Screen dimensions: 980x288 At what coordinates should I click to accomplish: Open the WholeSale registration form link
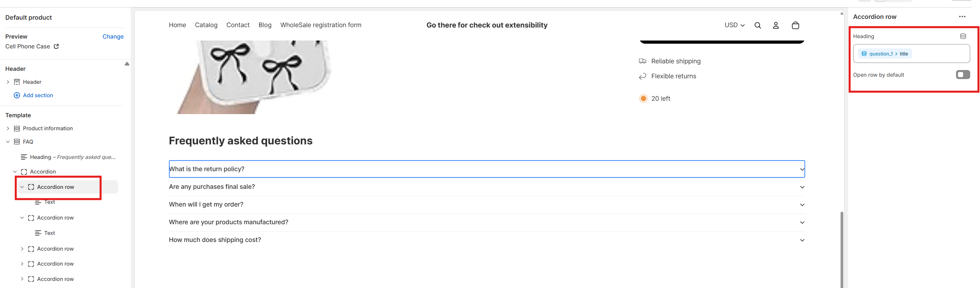(x=321, y=25)
